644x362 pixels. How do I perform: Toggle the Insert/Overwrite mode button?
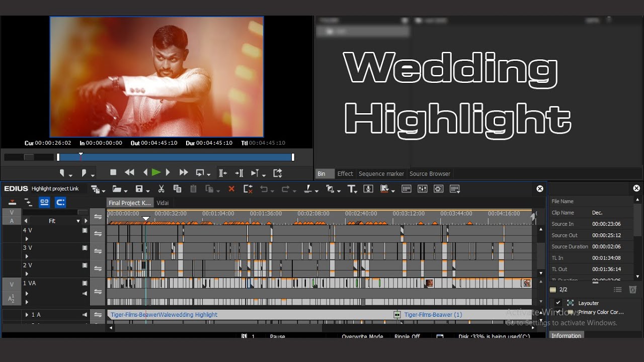pyautogui.click(x=12, y=203)
